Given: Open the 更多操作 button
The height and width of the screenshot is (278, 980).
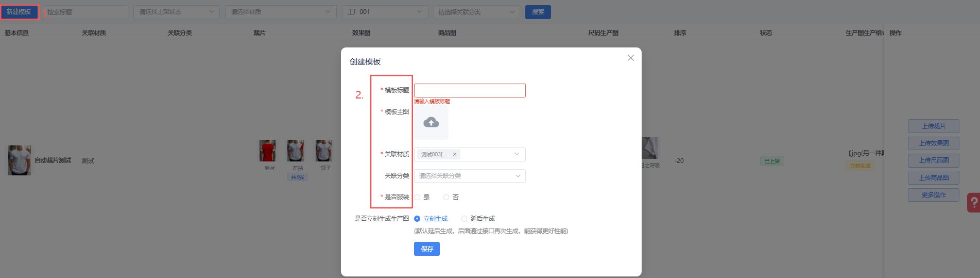Looking at the screenshot, I should pyautogui.click(x=934, y=195).
